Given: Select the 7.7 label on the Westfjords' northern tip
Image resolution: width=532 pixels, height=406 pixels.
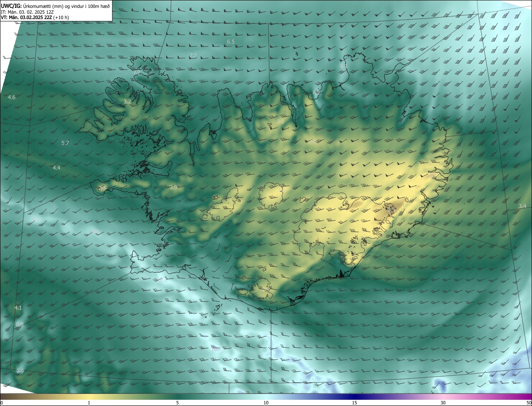Looking at the screenshot, I should pos(137,72).
